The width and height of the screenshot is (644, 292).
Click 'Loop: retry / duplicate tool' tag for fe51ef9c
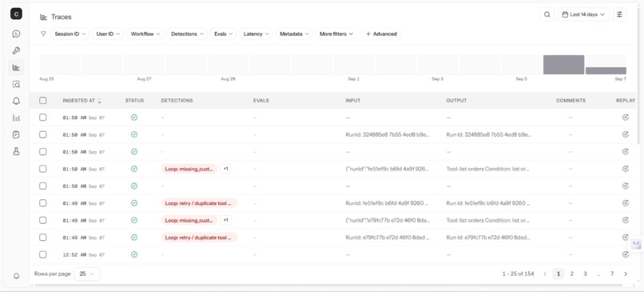point(199,203)
